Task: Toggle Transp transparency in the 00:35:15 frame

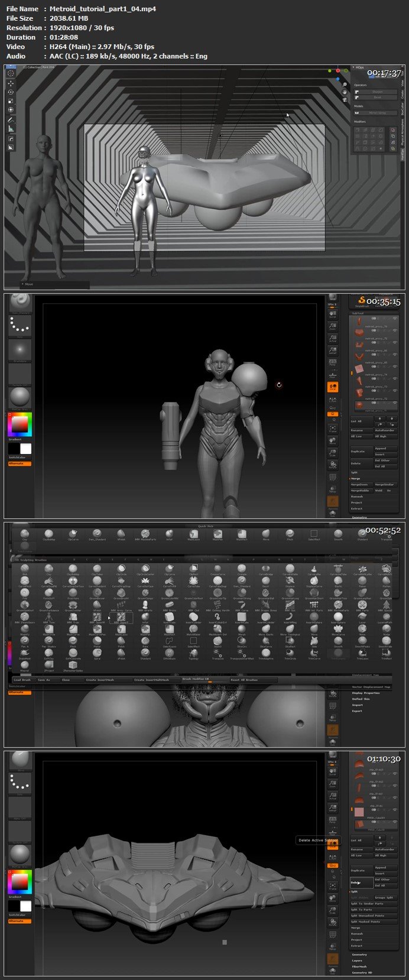Action: pos(332,489)
